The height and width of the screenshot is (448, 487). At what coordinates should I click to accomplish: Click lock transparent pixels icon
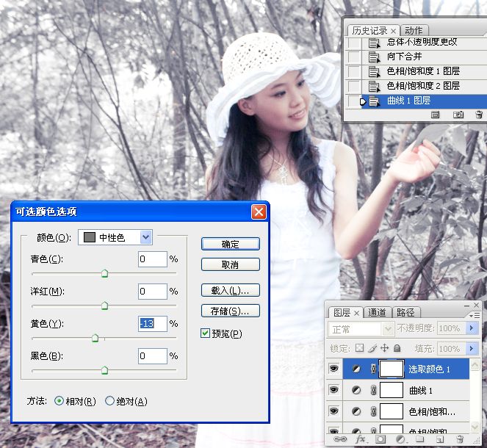click(x=359, y=347)
